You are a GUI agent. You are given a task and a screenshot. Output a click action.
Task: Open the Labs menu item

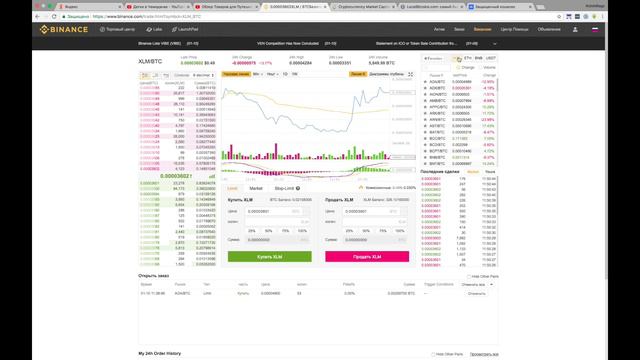[x=154, y=29]
